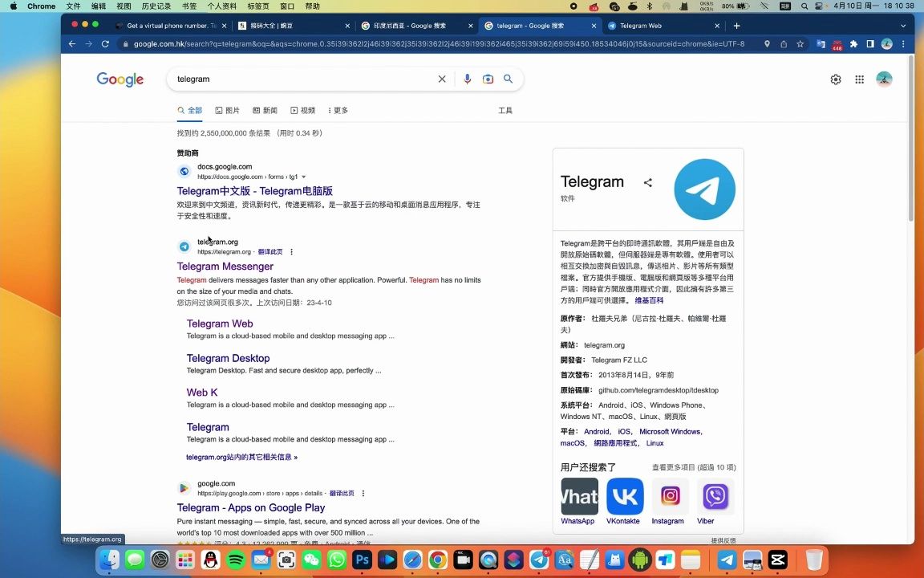Open Photoshop from the dock
Image resolution: width=924 pixels, height=578 pixels.
pyautogui.click(x=362, y=560)
